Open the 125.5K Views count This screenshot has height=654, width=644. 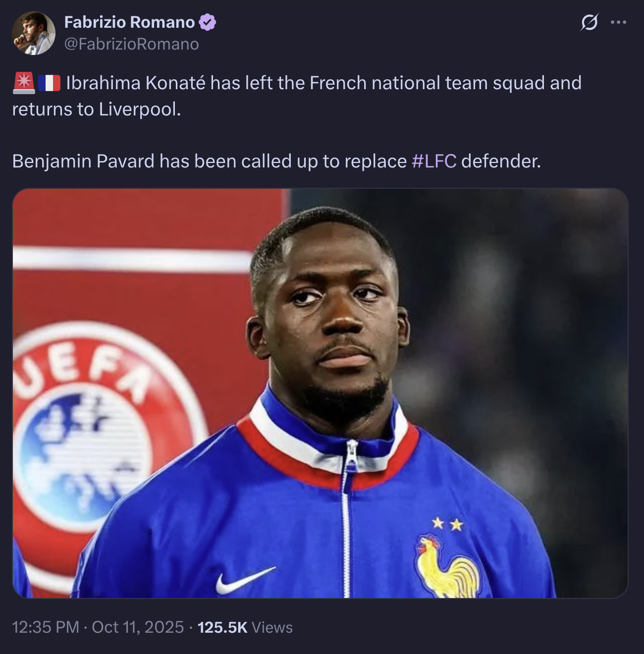tap(245, 627)
